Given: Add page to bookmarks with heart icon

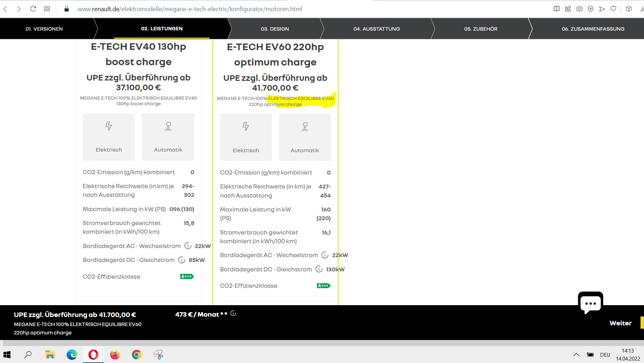Looking at the screenshot, I should (x=613, y=9).
